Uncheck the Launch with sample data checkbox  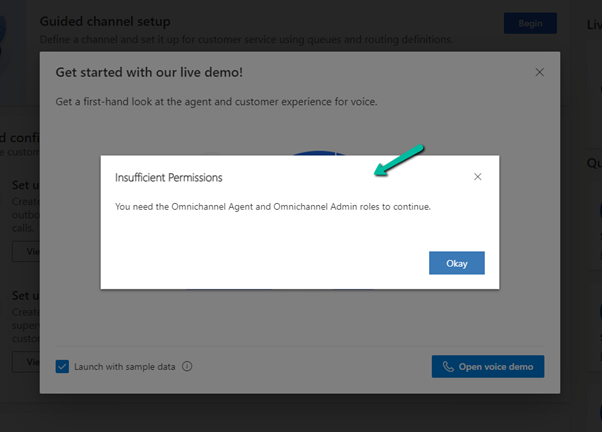tap(62, 367)
